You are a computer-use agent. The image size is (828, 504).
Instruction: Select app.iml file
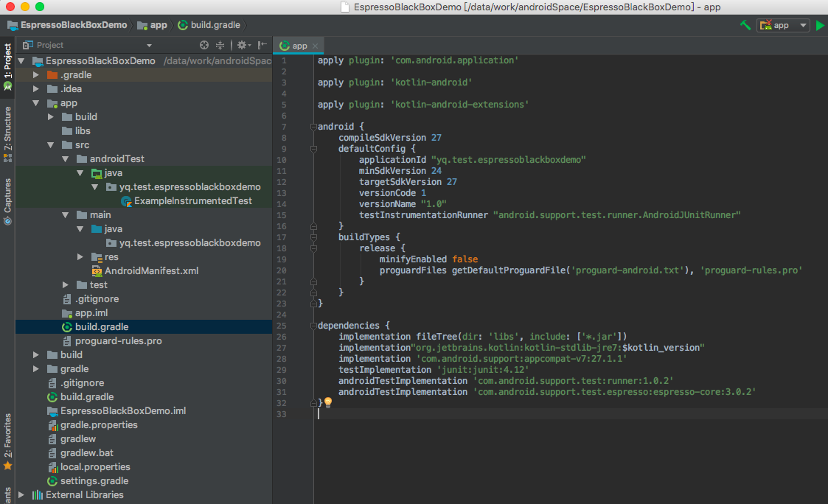pyautogui.click(x=91, y=313)
